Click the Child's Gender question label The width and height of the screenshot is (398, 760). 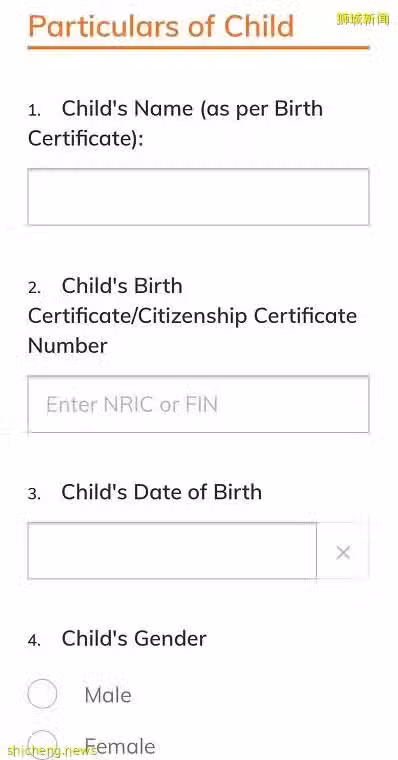point(134,638)
